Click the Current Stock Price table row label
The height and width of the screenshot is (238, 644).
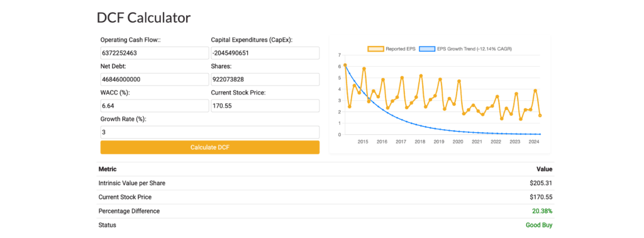[x=125, y=197]
